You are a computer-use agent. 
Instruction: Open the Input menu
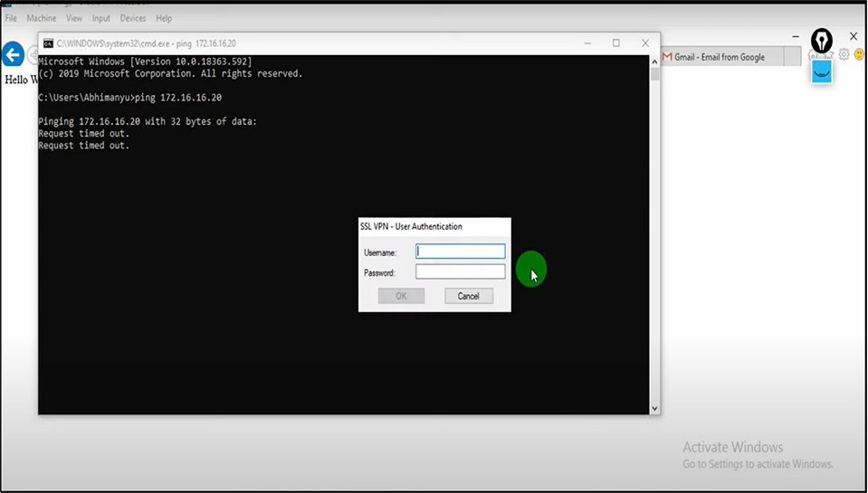click(x=101, y=18)
